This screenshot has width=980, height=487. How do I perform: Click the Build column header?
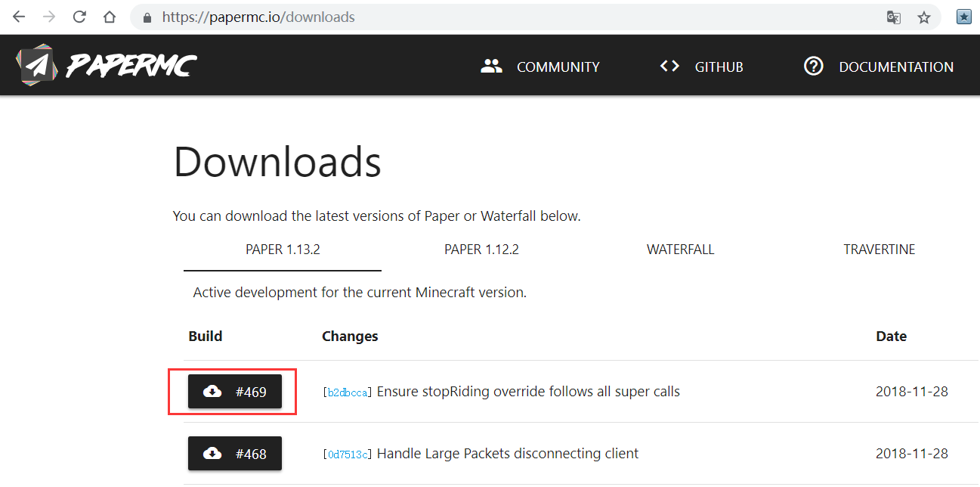pos(206,336)
